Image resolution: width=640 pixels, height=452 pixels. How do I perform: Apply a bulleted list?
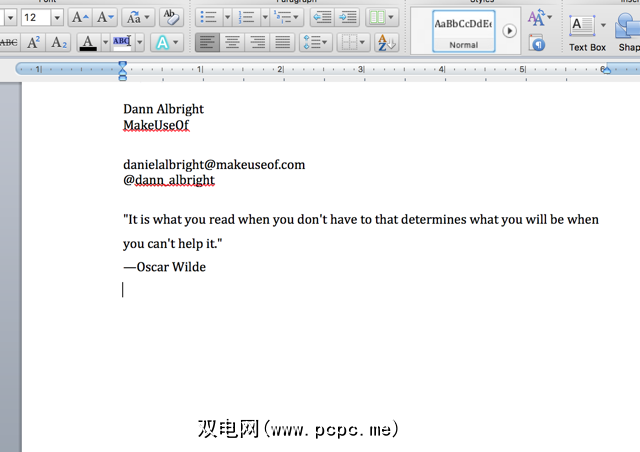coord(209,18)
